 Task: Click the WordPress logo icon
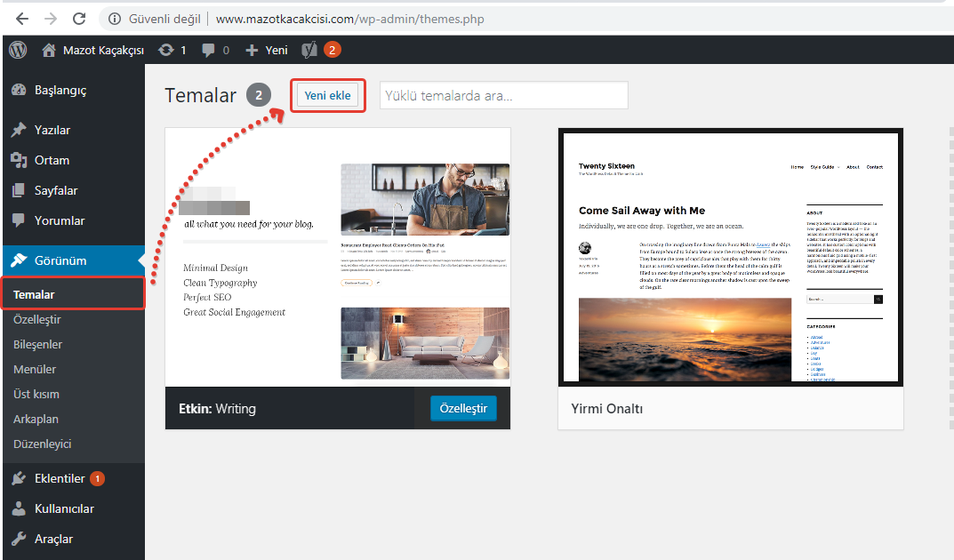(x=18, y=50)
